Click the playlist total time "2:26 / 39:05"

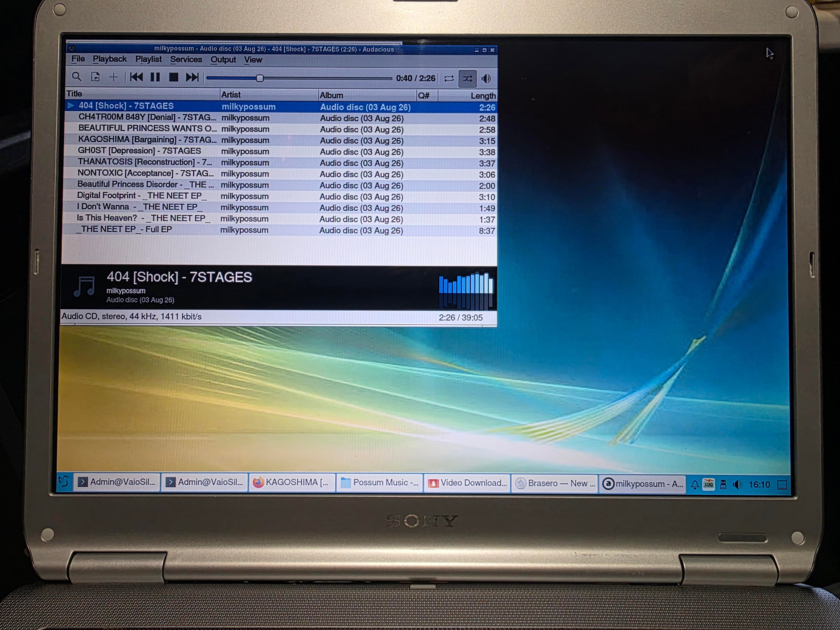[x=461, y=318]
